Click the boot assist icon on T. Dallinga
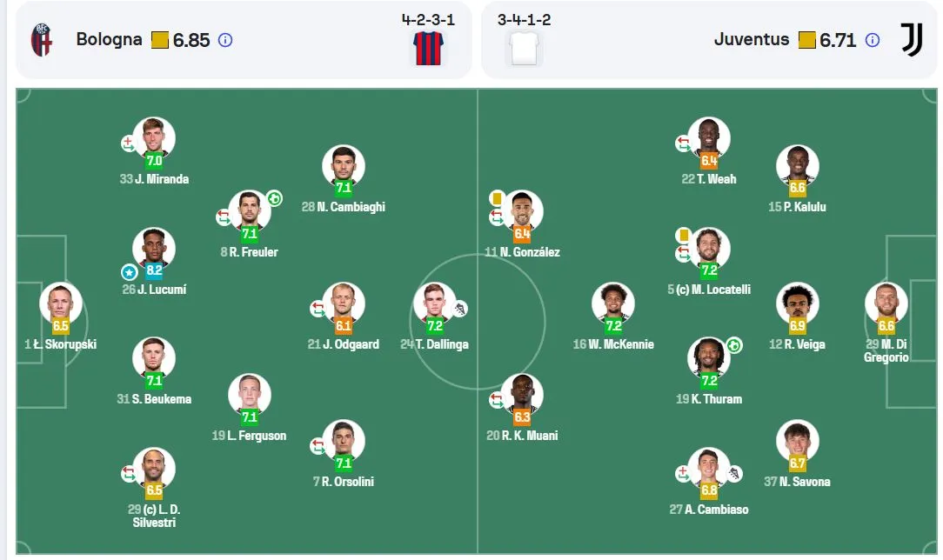The image size is (943, 560). pyautogui.click(x=460, y=309)
